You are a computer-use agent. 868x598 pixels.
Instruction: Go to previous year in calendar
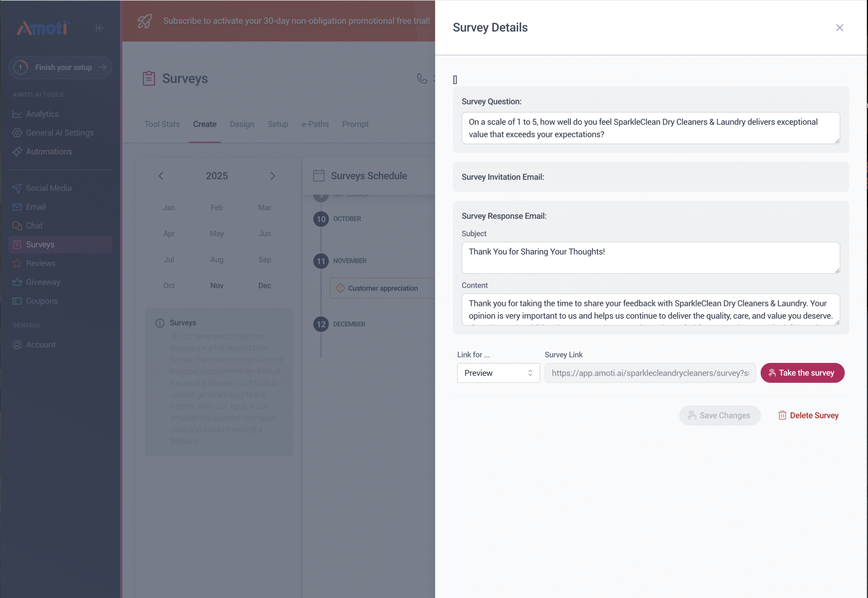click(161, 176)
